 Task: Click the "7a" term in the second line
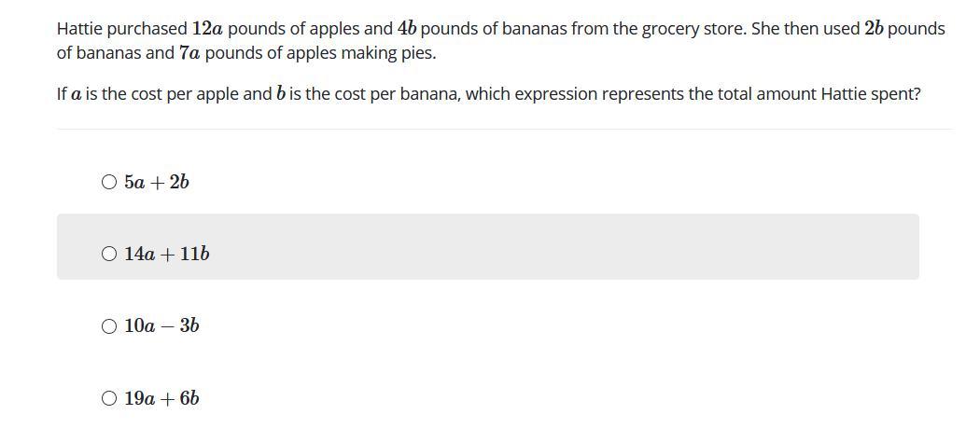pos(190,53)
